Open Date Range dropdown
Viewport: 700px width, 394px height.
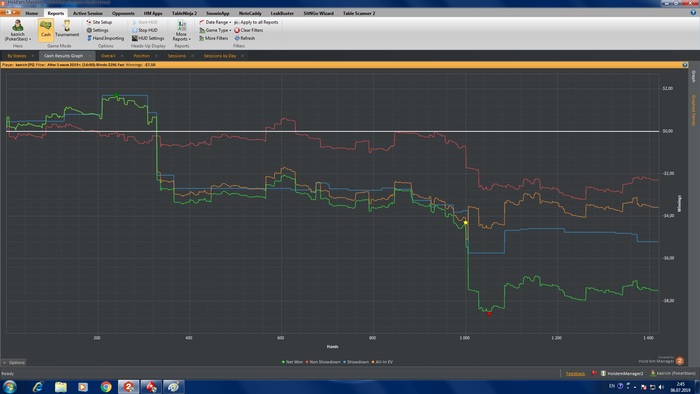(215, 22)
